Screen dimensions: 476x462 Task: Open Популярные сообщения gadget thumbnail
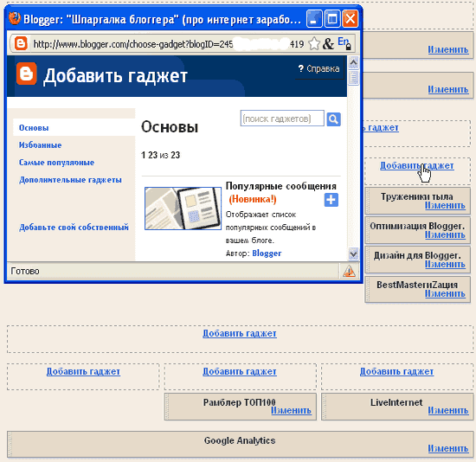pyautogui.click(x=183, y=209)
